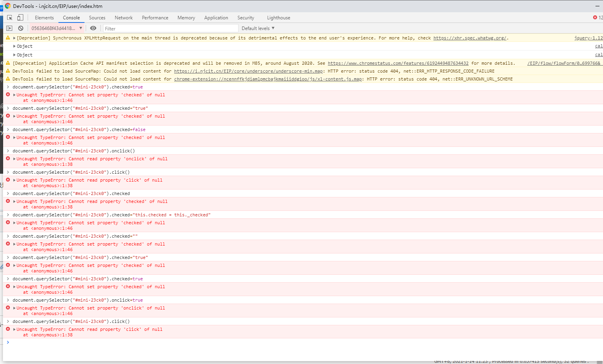
Task: Toggle the live expression eye icon
Action: pos(93,28)
